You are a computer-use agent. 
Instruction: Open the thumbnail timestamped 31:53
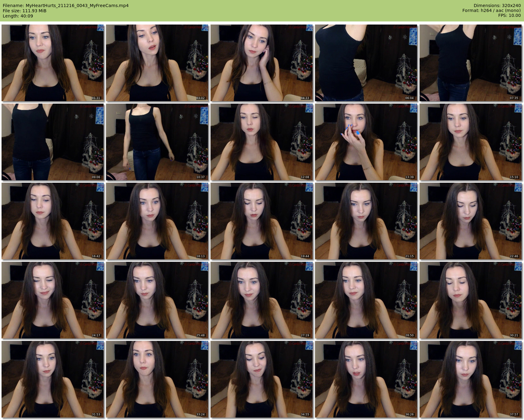point(53,379)
